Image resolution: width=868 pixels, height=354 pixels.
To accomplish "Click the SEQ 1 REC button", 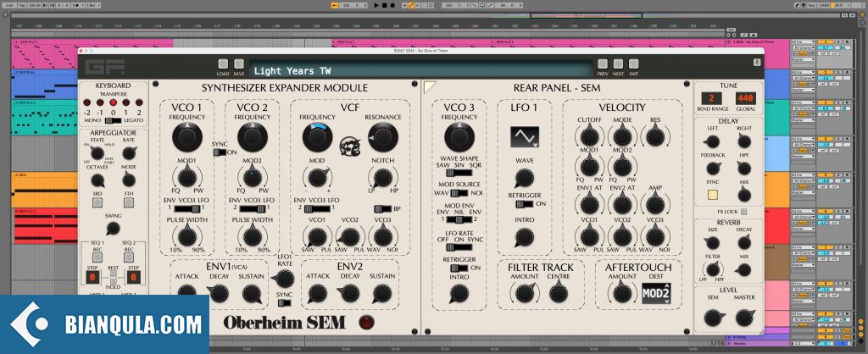I will click(x=97, y=257).
